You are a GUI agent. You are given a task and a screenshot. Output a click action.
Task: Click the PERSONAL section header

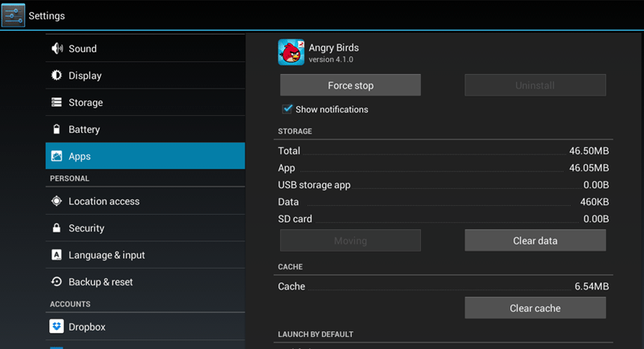pos(69,179)
